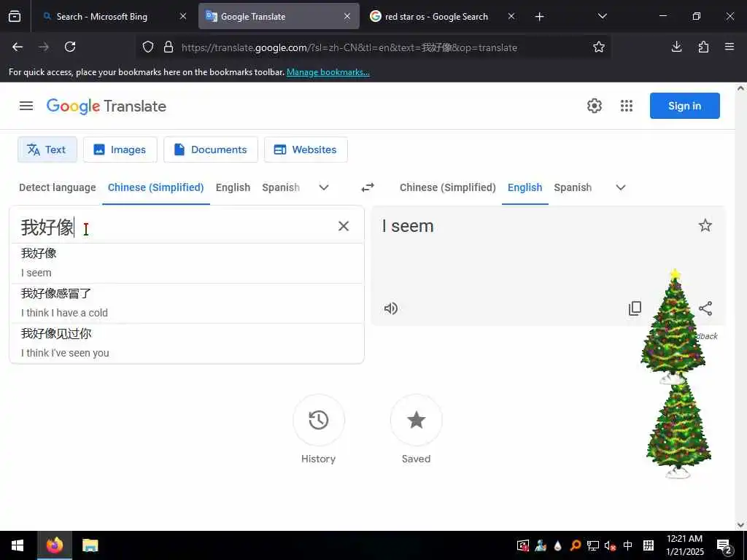View site security lock information
Screen dimensions: 747x560
[169, 47]
